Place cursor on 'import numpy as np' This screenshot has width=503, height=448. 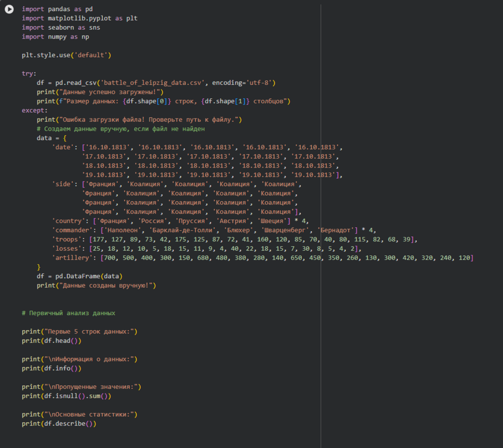(x=55, y=36)
